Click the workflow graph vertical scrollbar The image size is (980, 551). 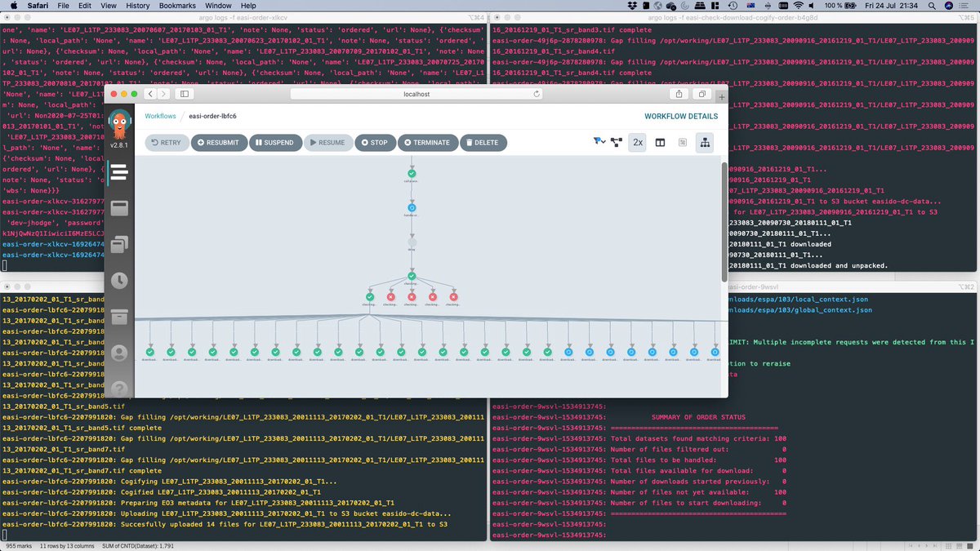coord(723,222)
